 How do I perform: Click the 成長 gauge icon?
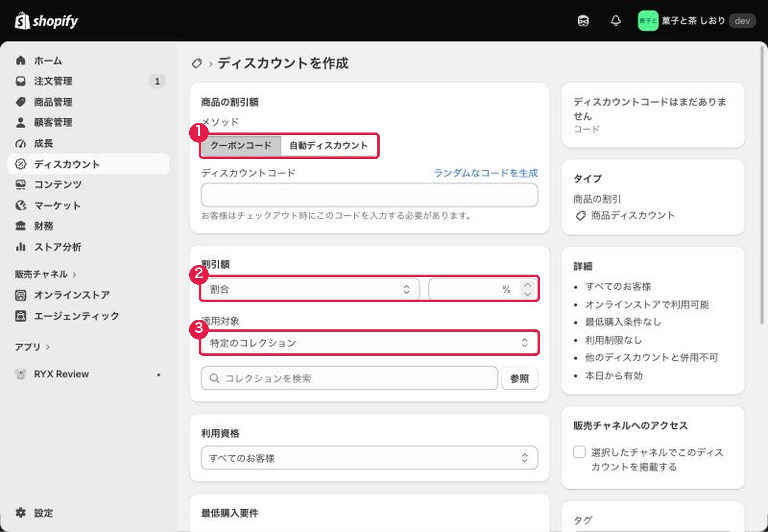pyautogui.click(x=21, y=143)
